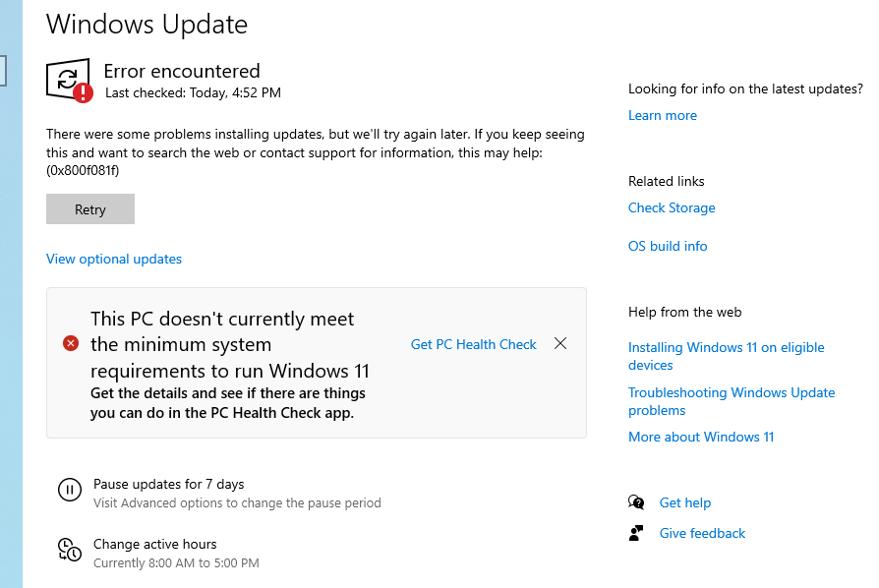Click the Give feedback link text
879x588 pixels.
(702, 533)
